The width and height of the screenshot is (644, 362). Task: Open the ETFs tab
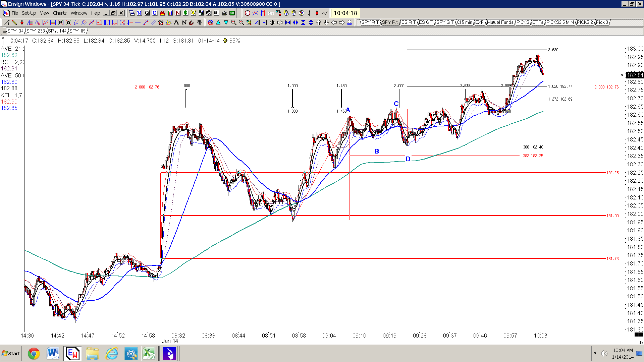pyautogui.click(x=538, y=22)
